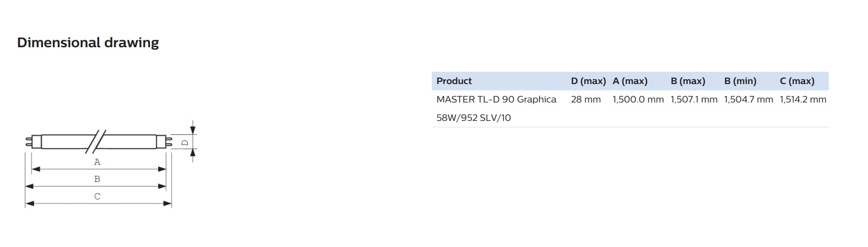This screenshot has height=247, width=868.
Task: Click the 1,514.2 mm value cell
Action: [x=803, y=99]
